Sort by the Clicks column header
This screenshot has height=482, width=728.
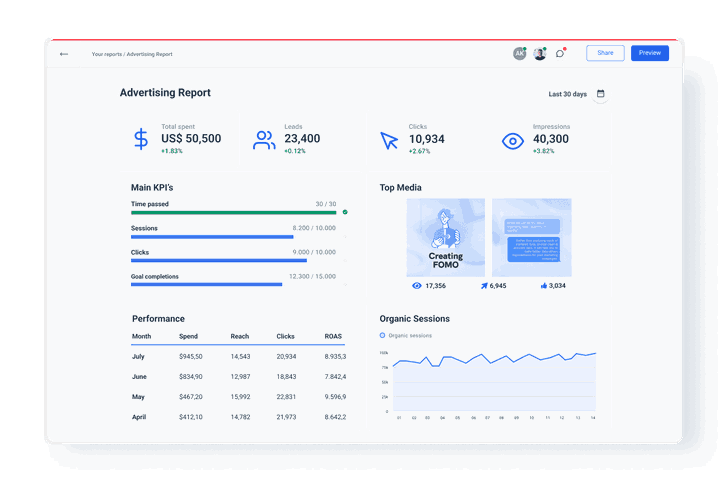tap(285, 336)
